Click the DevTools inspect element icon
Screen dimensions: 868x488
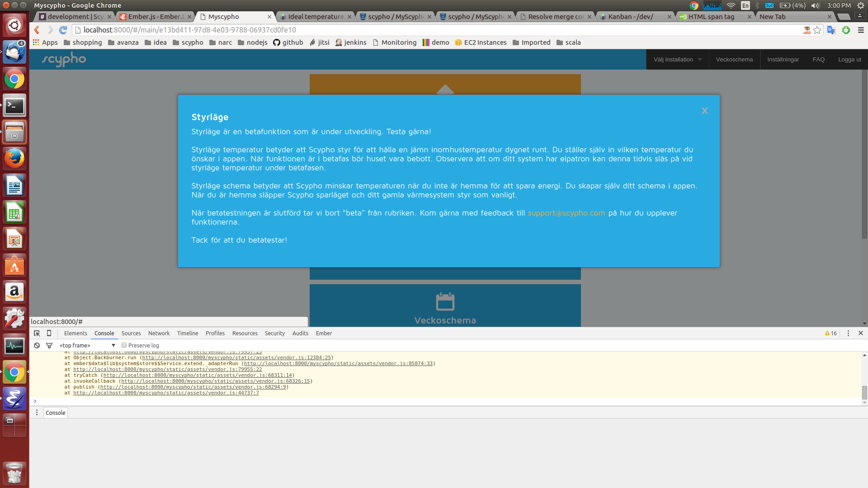pos(37,333)
